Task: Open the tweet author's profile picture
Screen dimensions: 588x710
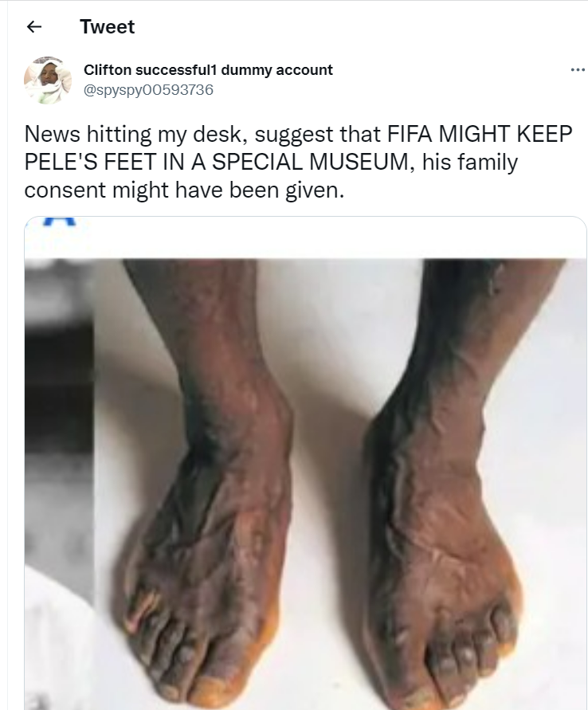Action: [x=48, y=80]
